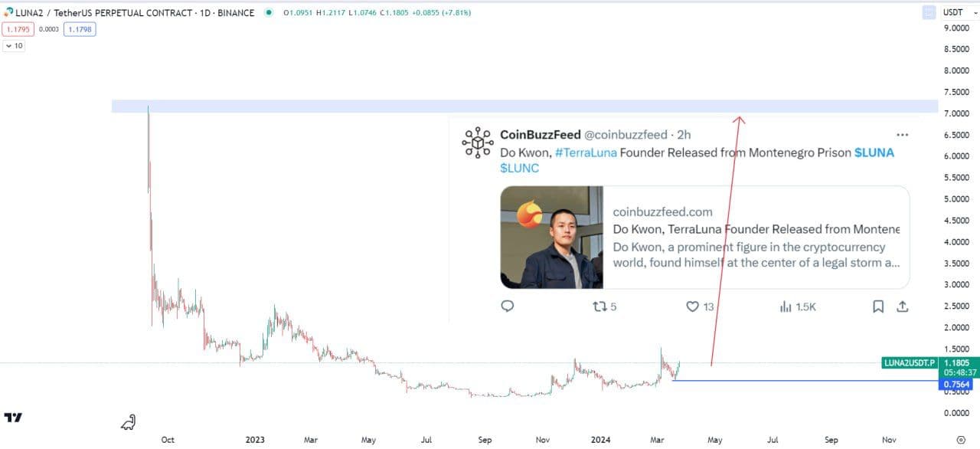Click the green market status indicator
This screenshot has height=449, width=980.
tap(269, 13)
